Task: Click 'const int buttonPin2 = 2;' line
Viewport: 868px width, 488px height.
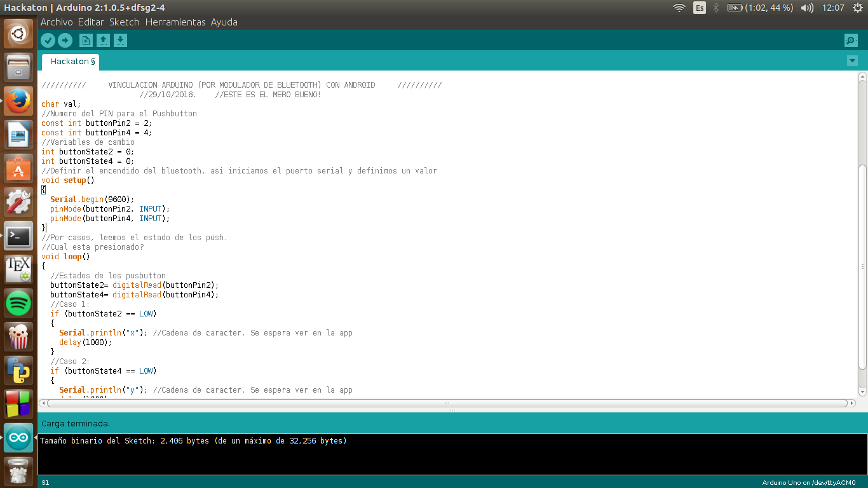Action: (x=97, y=123)
